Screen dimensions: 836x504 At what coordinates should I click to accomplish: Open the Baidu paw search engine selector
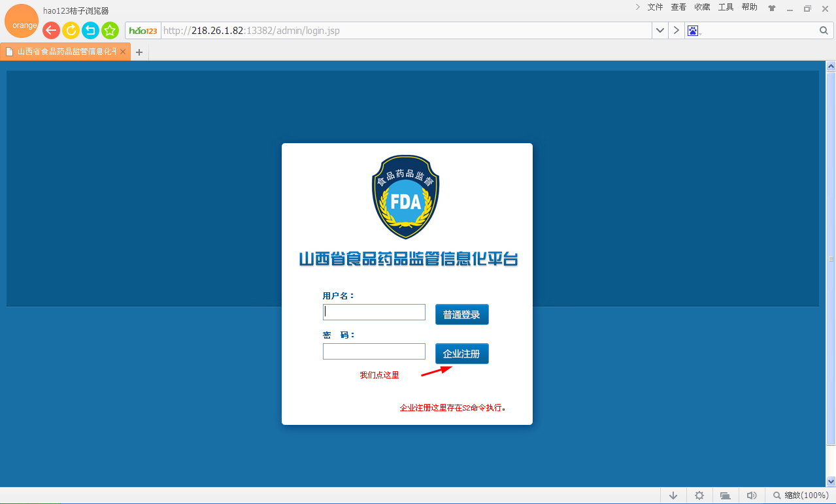point(694,31)
